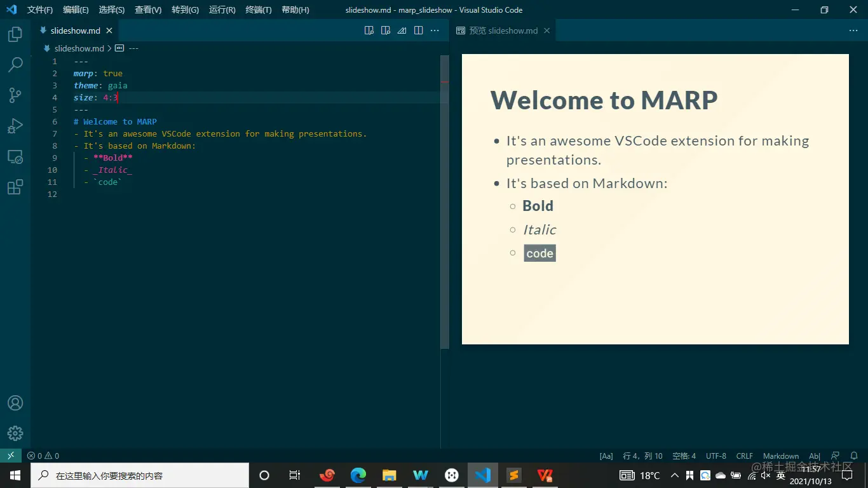Click the Ab| status bar indicator
Screen dimensions: 868x488
[x=815, y=456]
